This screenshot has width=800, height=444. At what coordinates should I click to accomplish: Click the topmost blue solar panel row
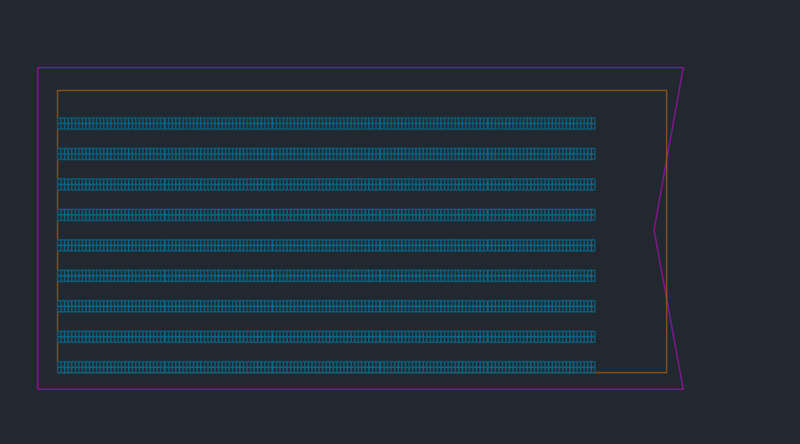(326, 124)
